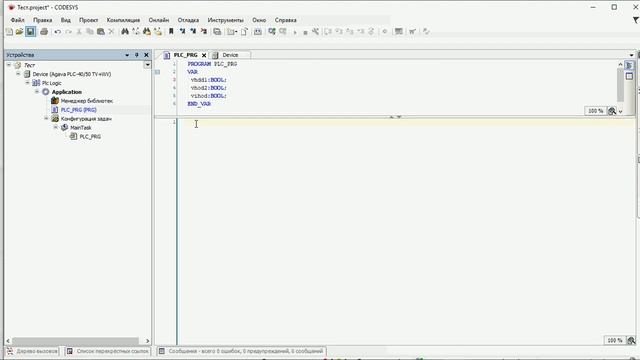
Task: Open the Список перекрестных ссылок tab
Action: [x=108, y=351]
